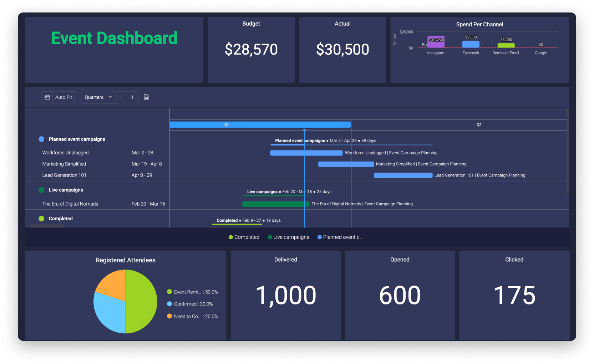Toggle Completed in the timeline legend
The width and height of the screenshot is (594, 364).
[244, 237]
